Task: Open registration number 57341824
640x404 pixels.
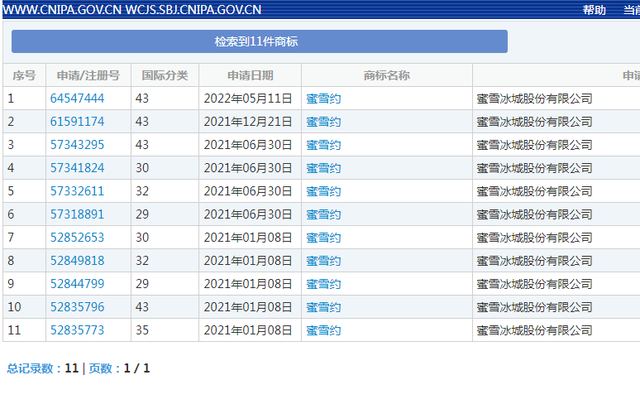Action: [x=77, y=168]
